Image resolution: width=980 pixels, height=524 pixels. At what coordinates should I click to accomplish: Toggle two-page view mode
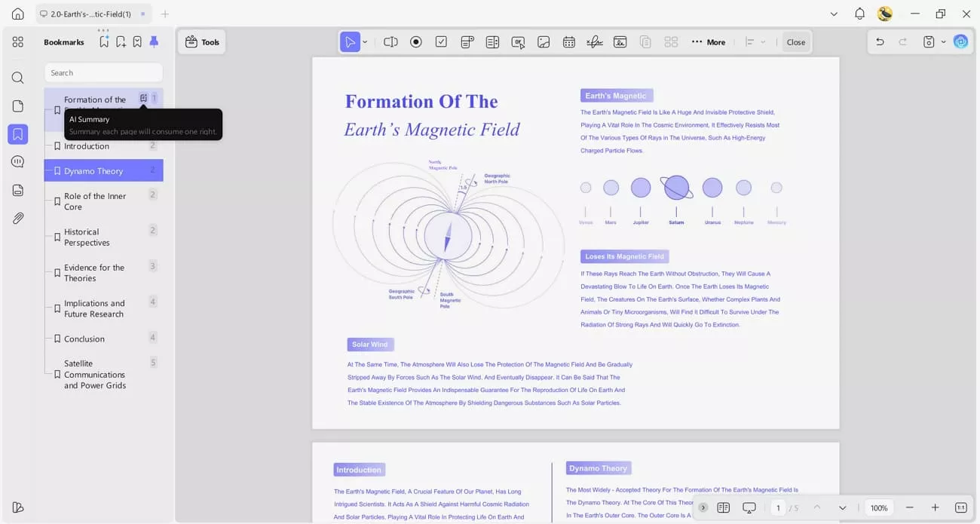pyautogui.click(x=724, y=507)
